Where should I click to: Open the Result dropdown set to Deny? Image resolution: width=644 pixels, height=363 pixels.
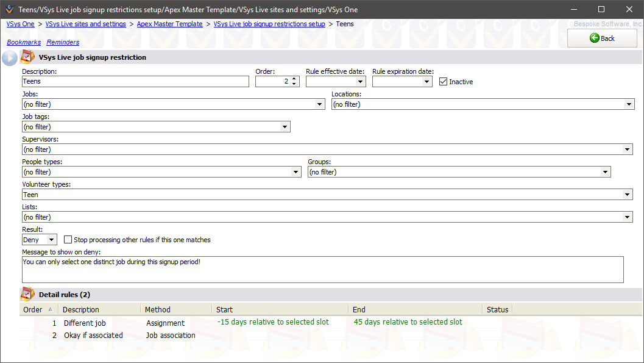click(51, 240)
